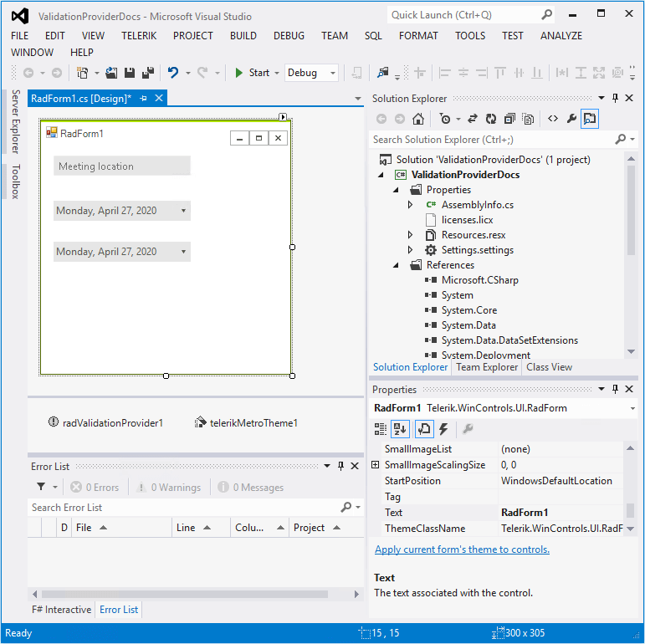This screenshot has width=645, height=644.
Task: Click the Refresh icon in Solution Explorer
Action: (x=491, y=120)
